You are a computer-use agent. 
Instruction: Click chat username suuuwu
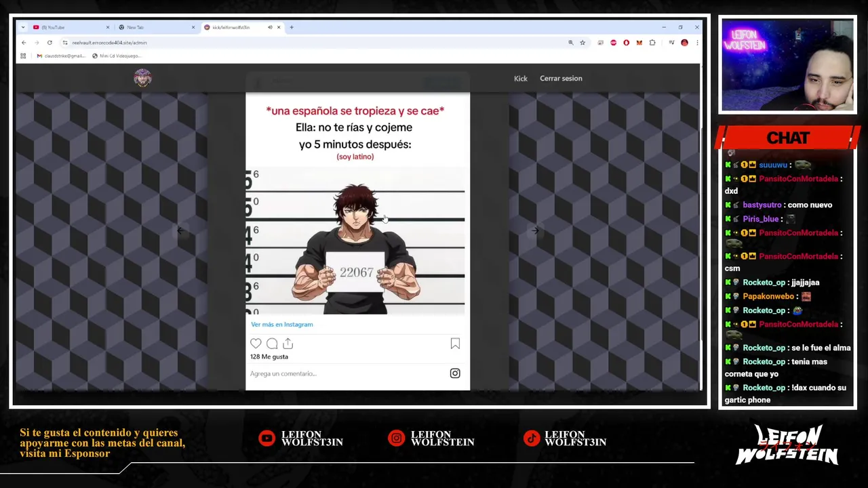773,165
